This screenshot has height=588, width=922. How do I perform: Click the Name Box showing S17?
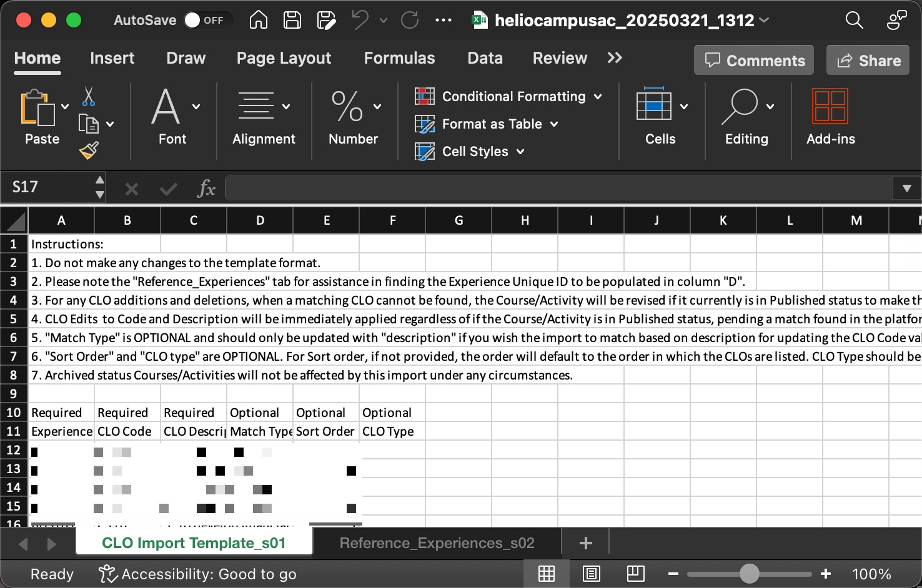tap(50, 187)
